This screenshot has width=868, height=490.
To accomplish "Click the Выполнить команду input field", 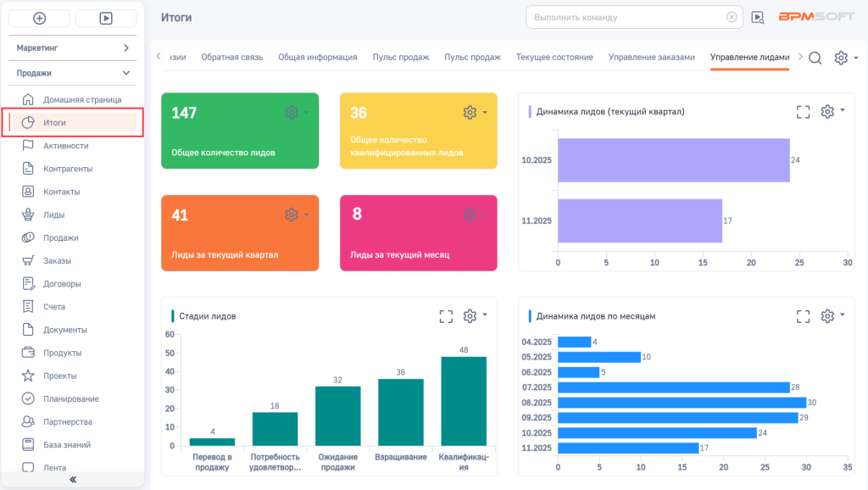I will [624, 17].
